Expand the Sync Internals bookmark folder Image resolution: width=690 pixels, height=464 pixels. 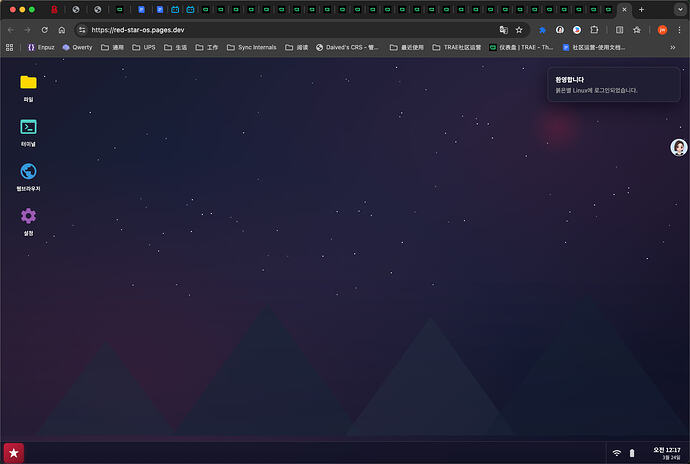point(252,47)
